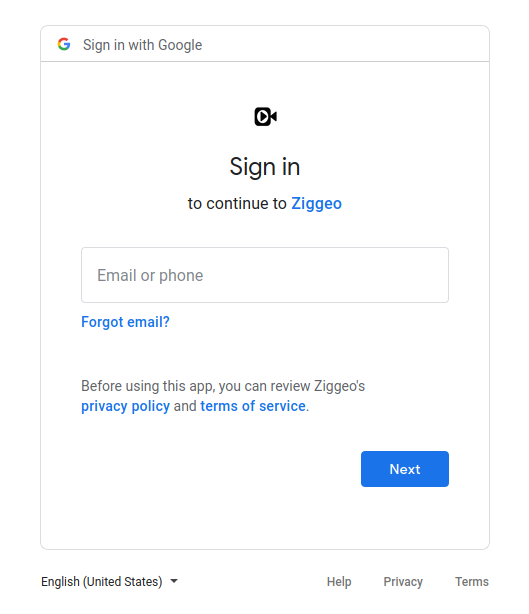The height and width of the screenshot is (614, 529).
Task: Open the Terms footer link
Action: [x=471, y=581]
